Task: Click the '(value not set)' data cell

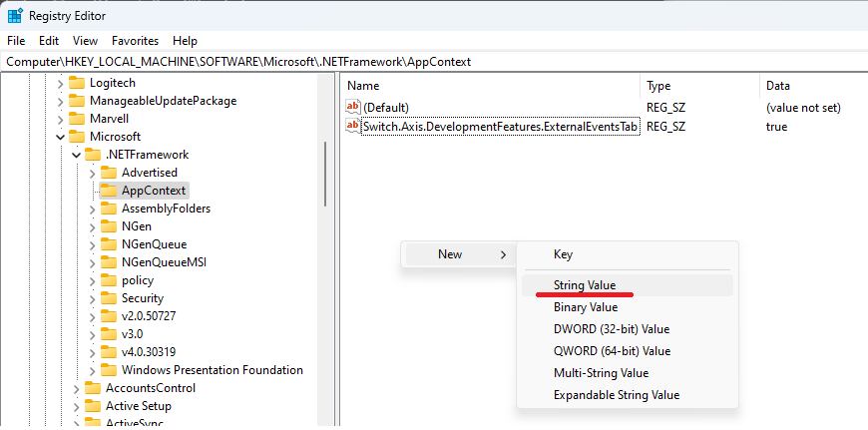Action: point(803,108)
